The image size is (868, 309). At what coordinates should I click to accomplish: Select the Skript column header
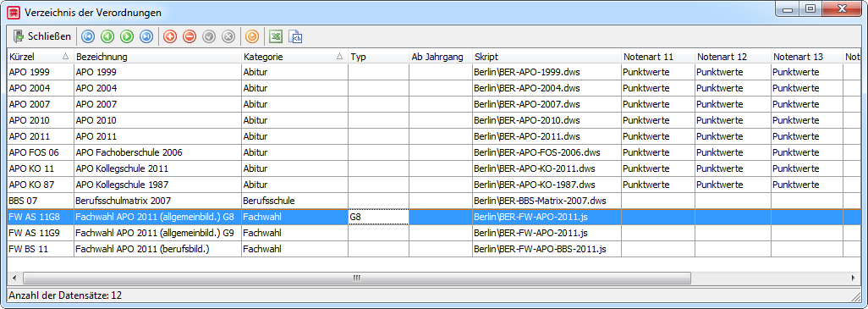point(547,57)
